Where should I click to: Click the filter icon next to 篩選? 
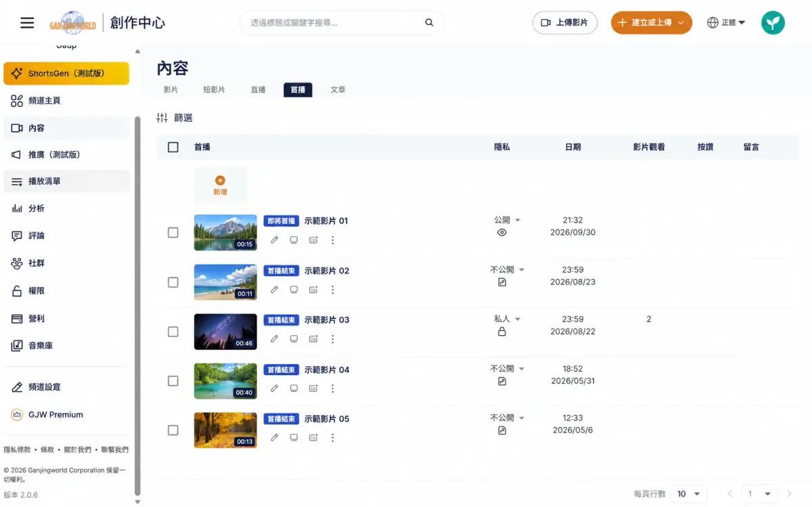click(162, 118)
